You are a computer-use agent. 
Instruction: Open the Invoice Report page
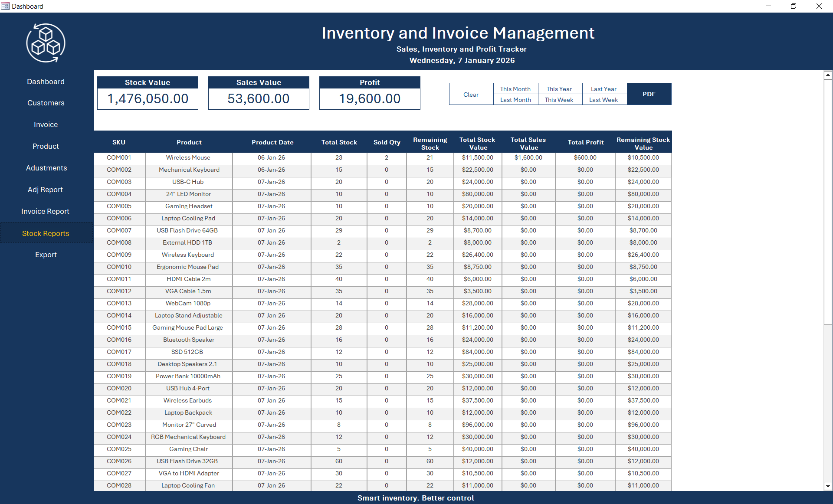tap(46, 211)
